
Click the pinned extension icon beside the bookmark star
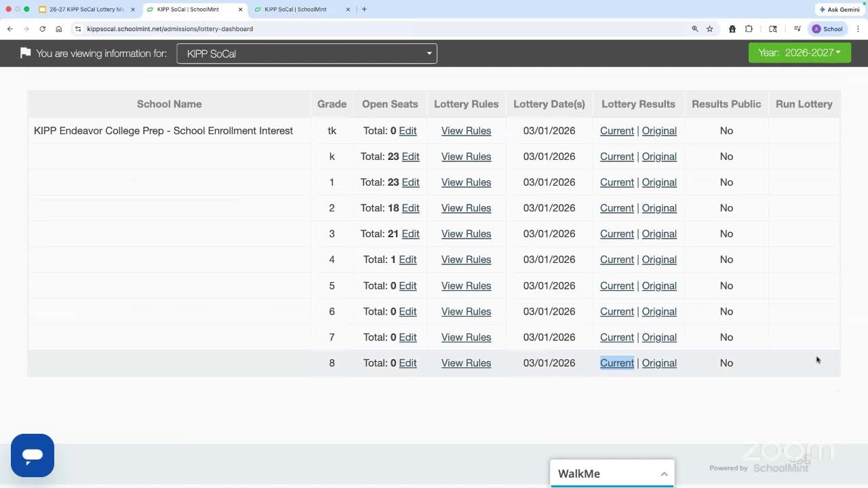coord(732,29)
